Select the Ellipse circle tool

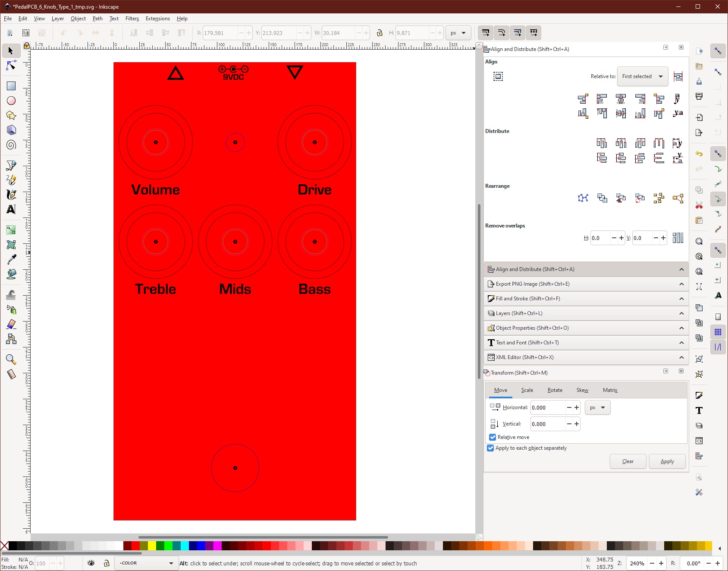point(11,101)
